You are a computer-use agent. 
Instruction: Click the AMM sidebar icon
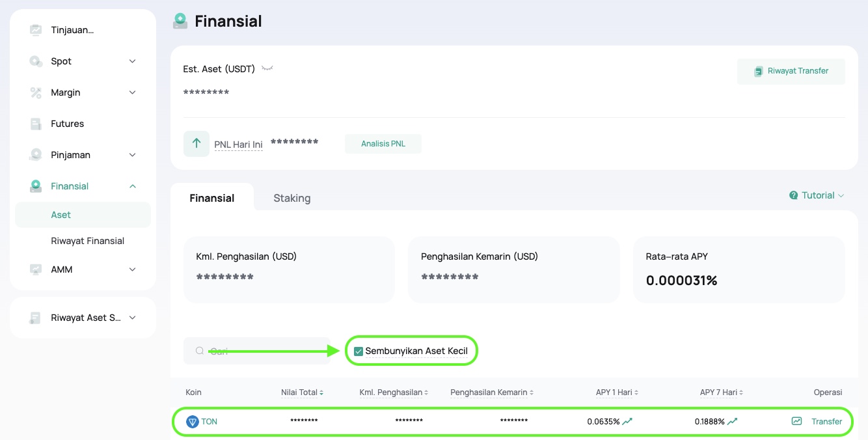tap(36, 269)
